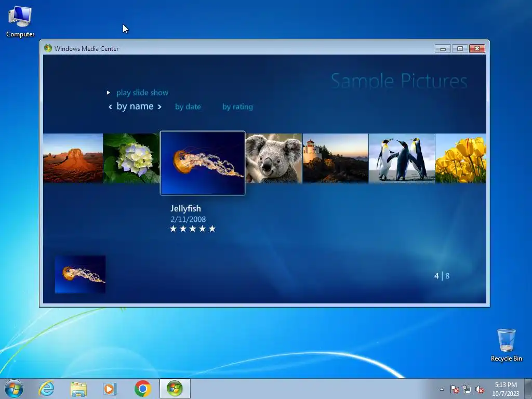Image resolution: width=532 pixels, height=399 pixels.
Task: Click the network status tray icon
Action: 467,389
